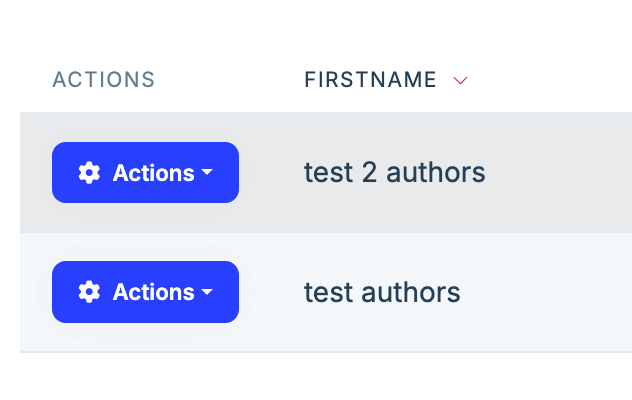The width and height of the screenshot is (632, 400).
Task: Click the word "authors" in the second row
Action: [x=411, y=292]
